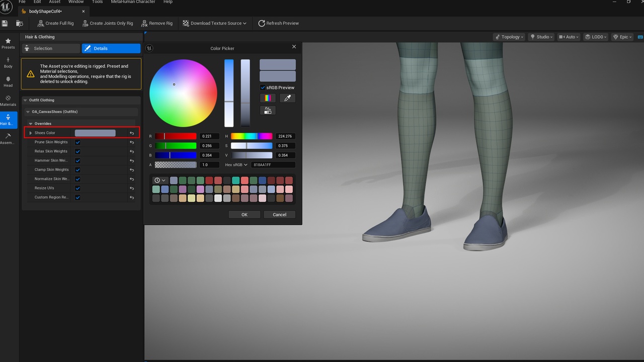Reset Clamp Skin Weights to default
Image resolution: width=644 pixels, height=362 pixels.
132,170
